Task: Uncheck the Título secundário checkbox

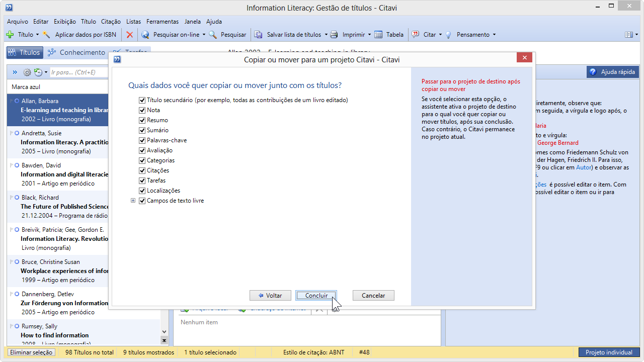Action: 142,100
